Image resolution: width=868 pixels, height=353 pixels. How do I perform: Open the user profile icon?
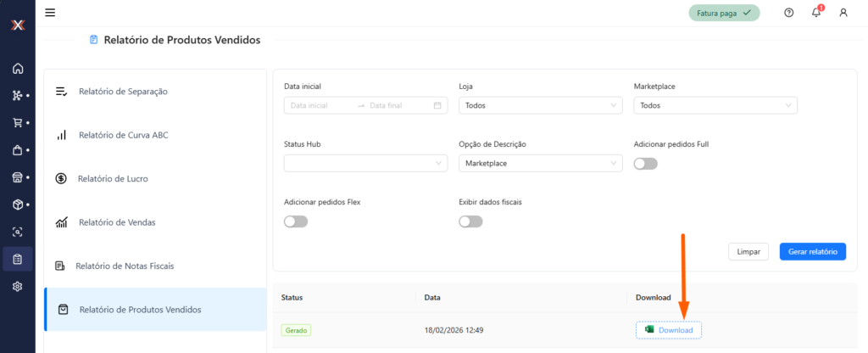[843, 13]
